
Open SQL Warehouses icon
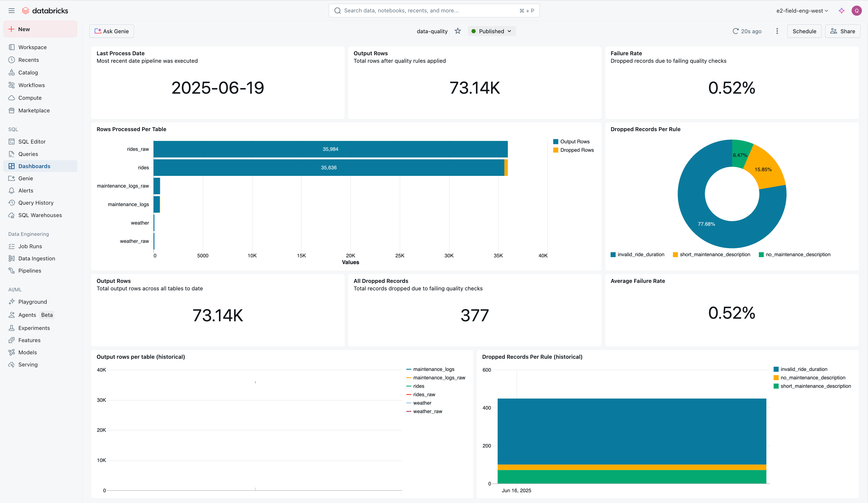coord(12,215)
